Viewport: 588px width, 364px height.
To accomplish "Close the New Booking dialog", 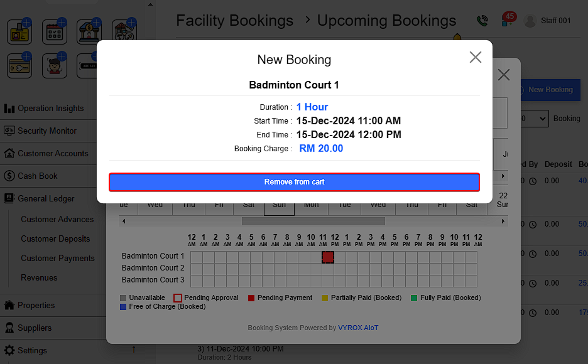I will [x=476, y=58].
